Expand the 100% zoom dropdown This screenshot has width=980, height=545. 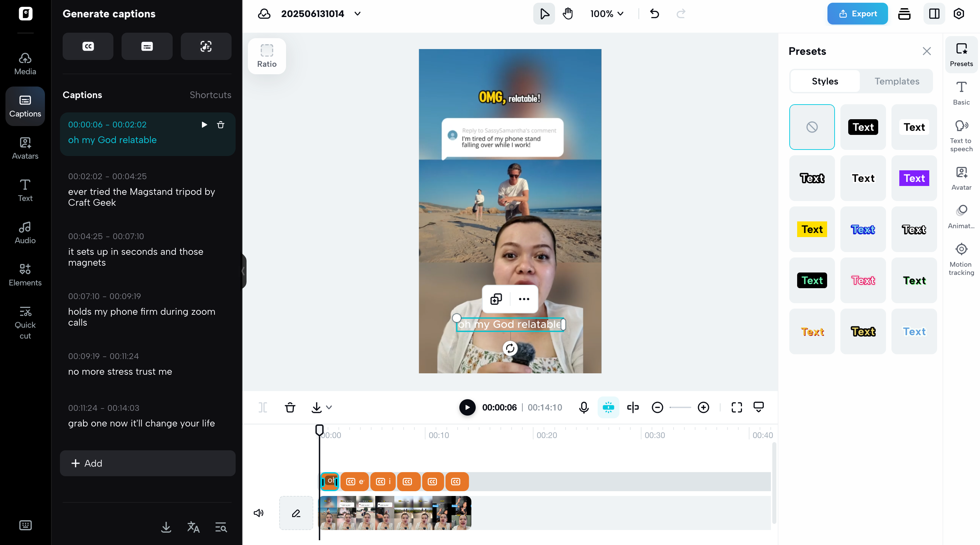pos(607,14)
